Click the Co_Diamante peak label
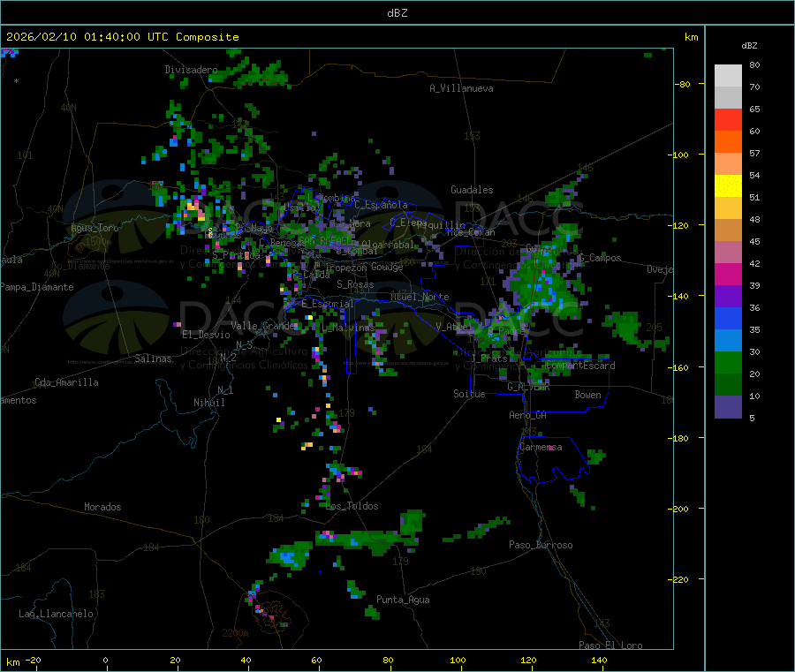Image resolution: width=795 pixels, height=672 pixels. 80,266
